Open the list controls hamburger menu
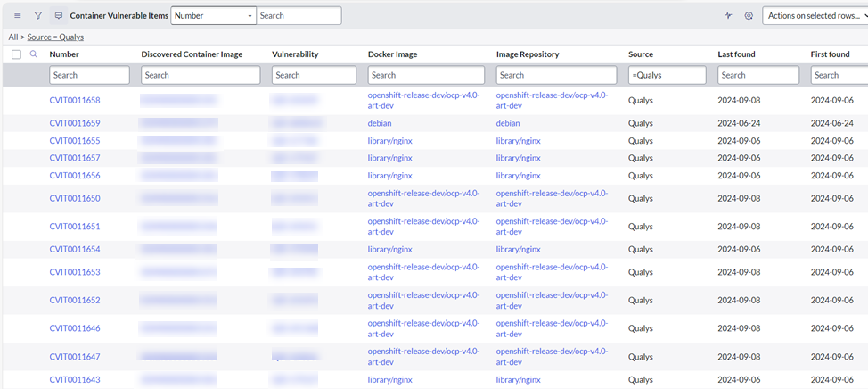Screen dimensions: 868x389 click(x=17, y=16)
